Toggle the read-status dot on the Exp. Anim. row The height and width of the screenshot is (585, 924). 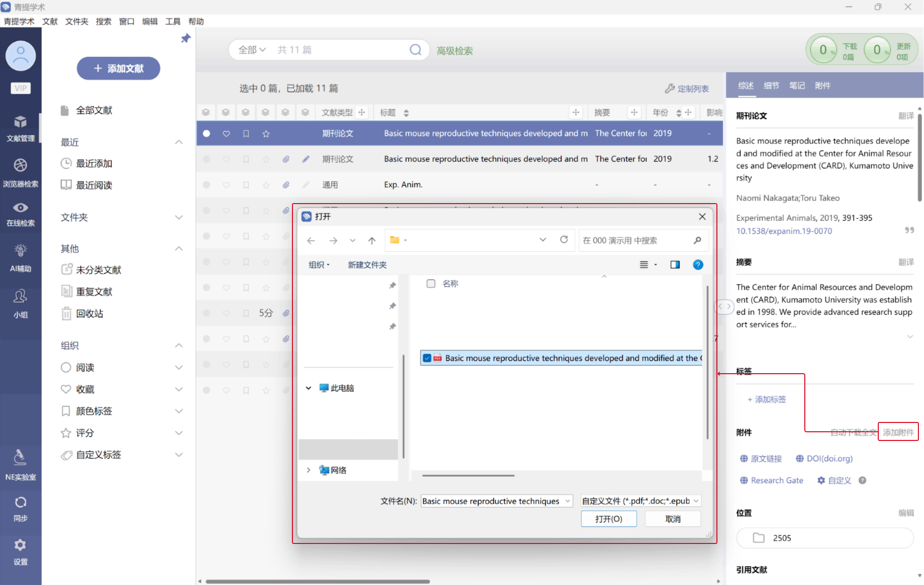tap(206, 185)
